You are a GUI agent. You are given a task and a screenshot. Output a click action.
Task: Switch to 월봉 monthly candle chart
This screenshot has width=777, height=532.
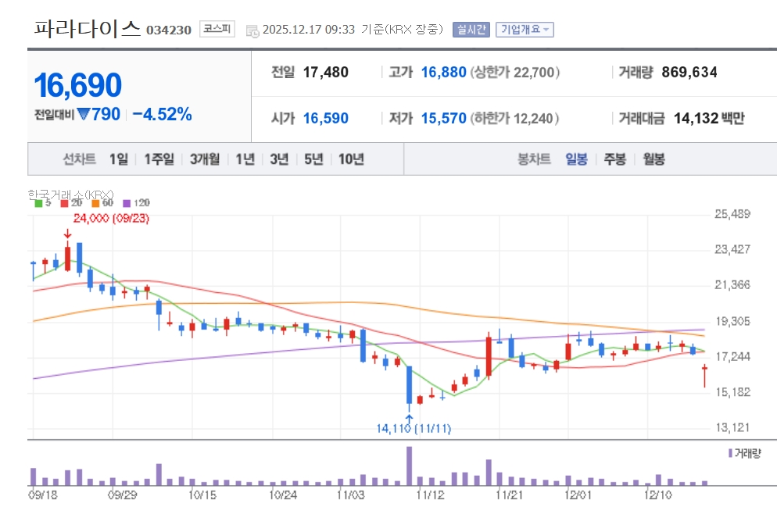(x=653, y=159)
